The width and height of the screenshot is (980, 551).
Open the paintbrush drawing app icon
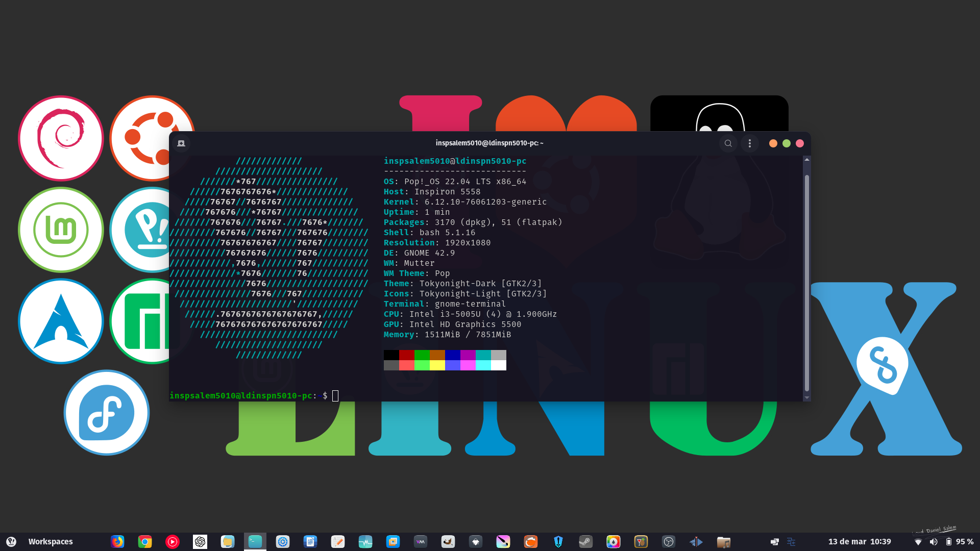(503, 542)
